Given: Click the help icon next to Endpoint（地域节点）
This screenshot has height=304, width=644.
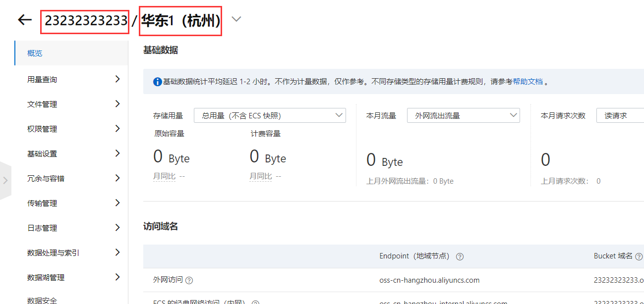Looking at the screenshot, I should [x=460, y=256].
